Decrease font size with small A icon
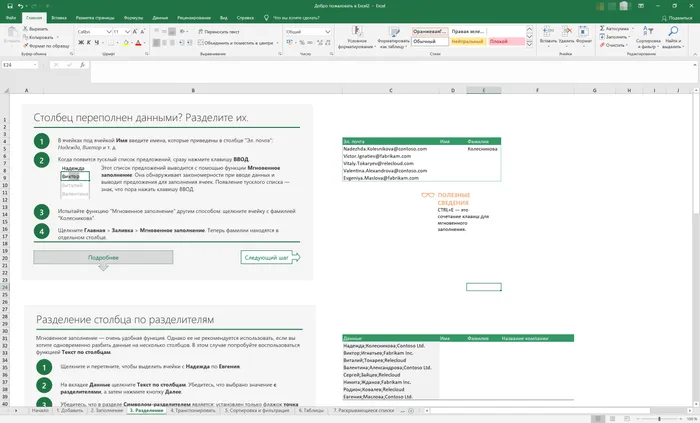 tap(142, 32)
